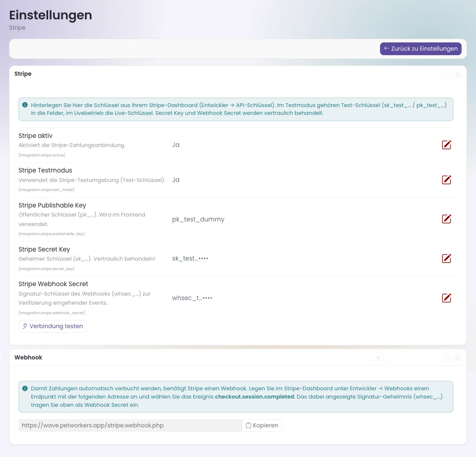
Task: Click the checkout.session.completed bold text
Action: tap(254, 396)
